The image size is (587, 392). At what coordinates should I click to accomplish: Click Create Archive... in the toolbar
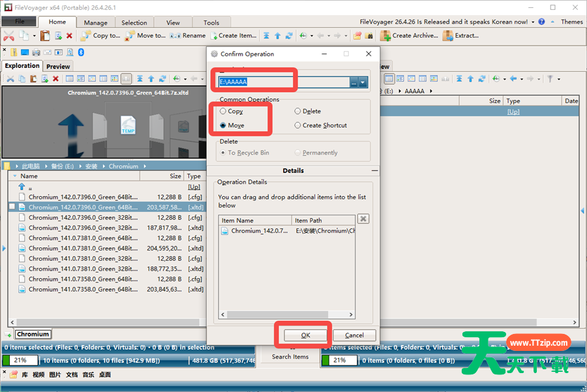click(409, 36)
